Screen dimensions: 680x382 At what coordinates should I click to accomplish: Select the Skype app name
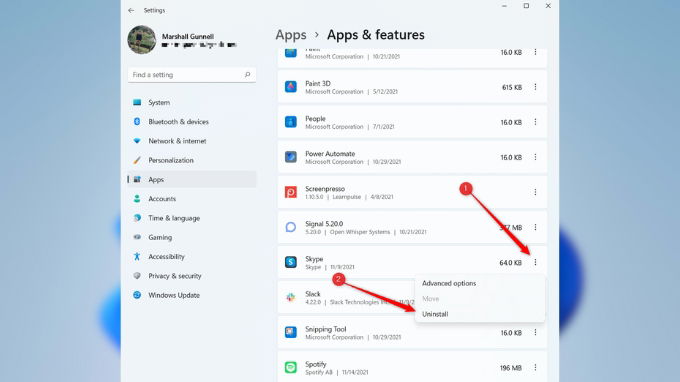(314, 259)
